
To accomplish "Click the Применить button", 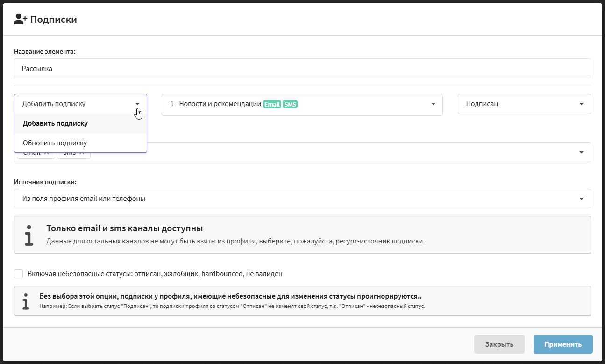I will 562,344.
